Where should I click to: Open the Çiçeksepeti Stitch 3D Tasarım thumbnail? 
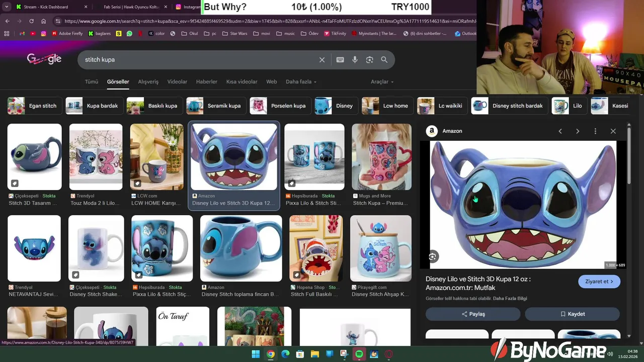click(x=34, y=157)
